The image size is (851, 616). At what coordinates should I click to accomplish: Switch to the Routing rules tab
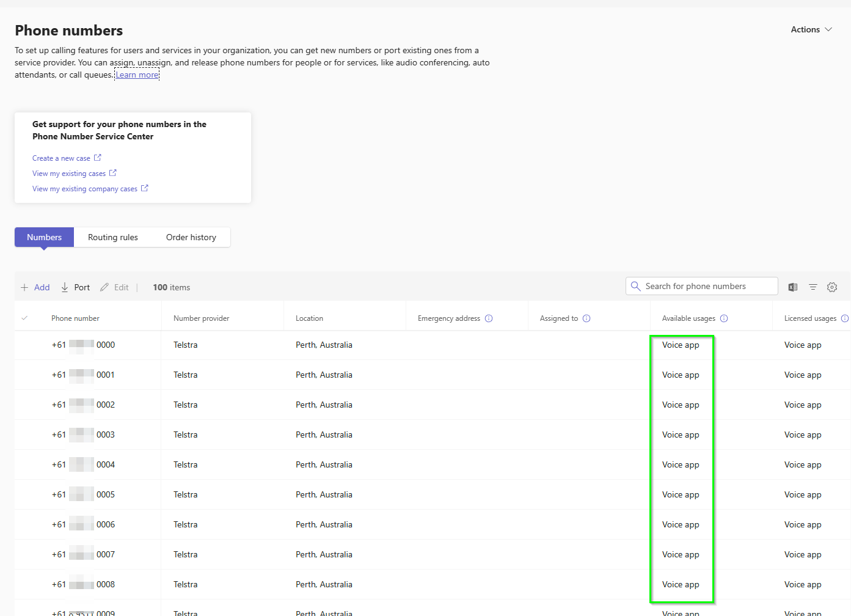(113, 237)
